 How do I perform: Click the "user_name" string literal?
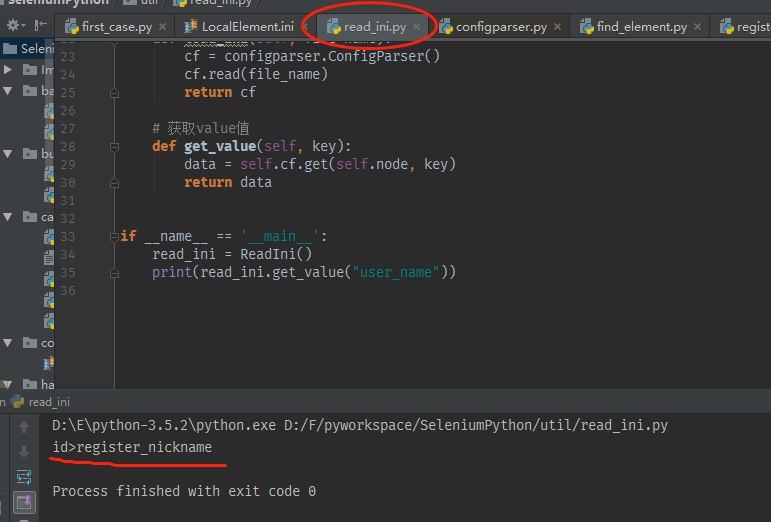396,272
